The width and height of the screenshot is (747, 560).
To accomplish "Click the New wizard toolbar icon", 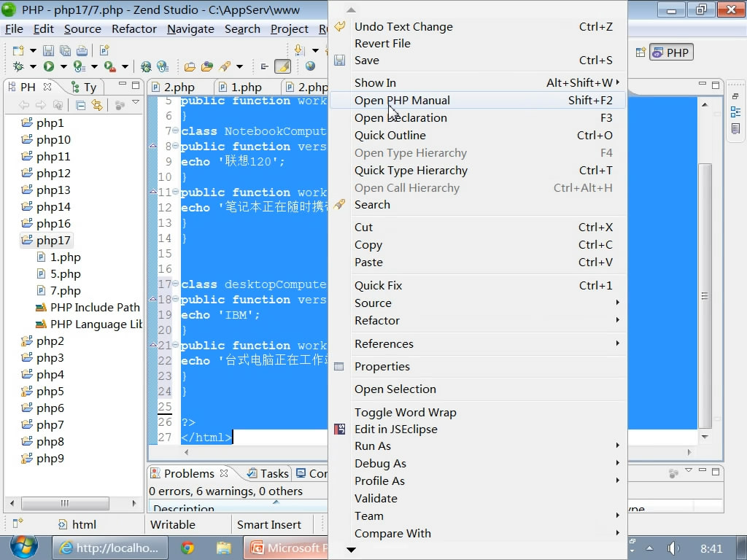I will (18, 50).
